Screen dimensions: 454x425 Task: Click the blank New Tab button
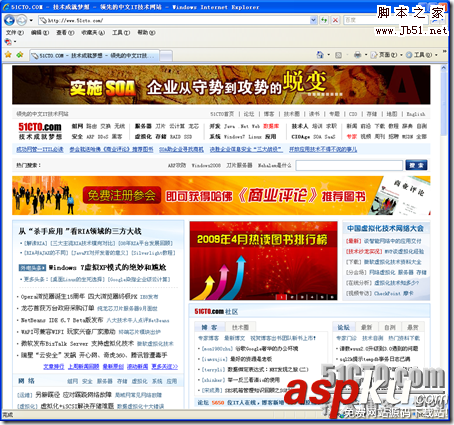[x=166, y=56]
